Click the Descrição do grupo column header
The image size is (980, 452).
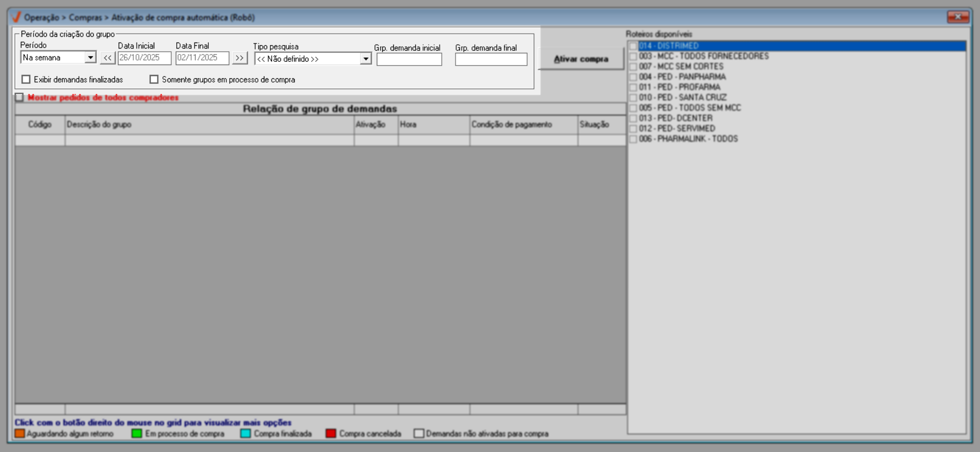(209, 125)
